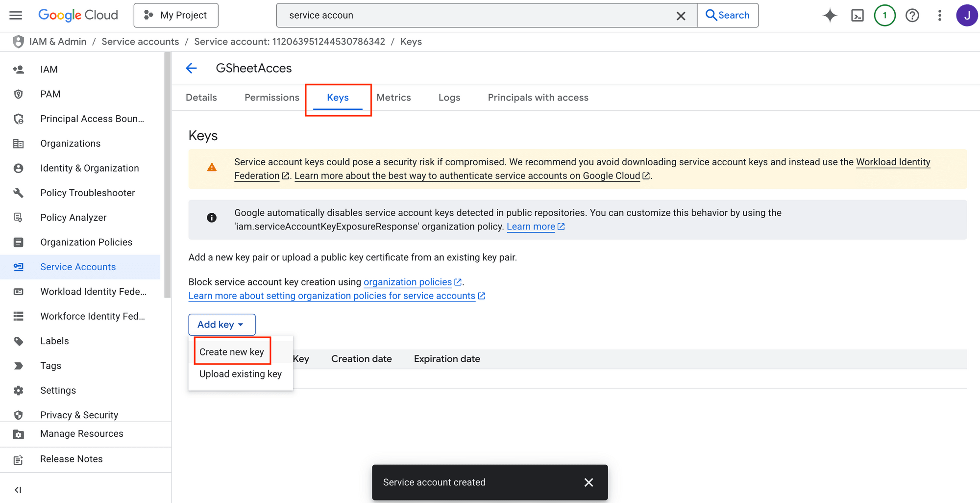Click the sidebar vertical scrollbar

click(168, 175)
